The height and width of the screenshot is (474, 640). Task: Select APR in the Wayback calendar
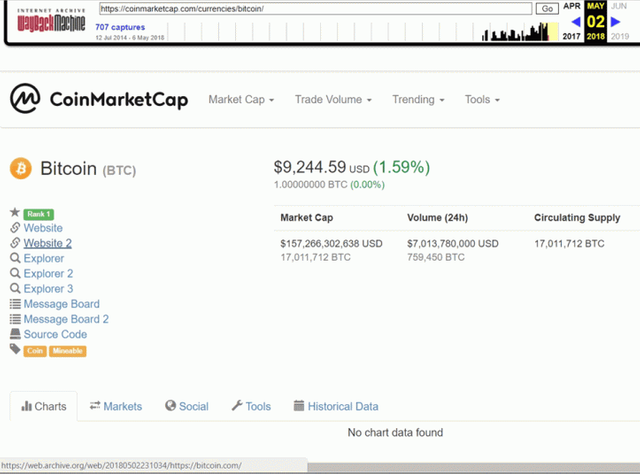[571, 6]
